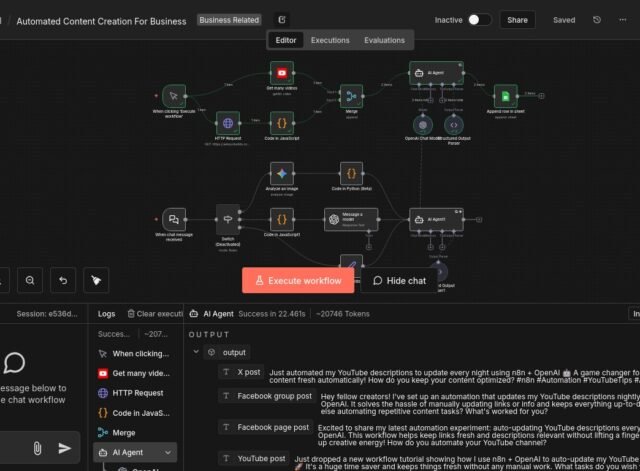
Task: Click the undo arrow canvas button
Action: tap(63, 280)
